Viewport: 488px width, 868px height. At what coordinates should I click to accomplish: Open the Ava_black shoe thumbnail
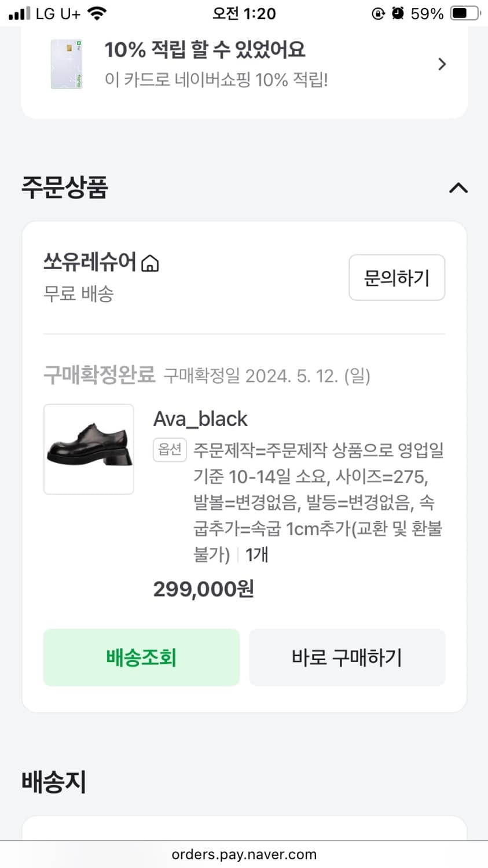(89, 449)
